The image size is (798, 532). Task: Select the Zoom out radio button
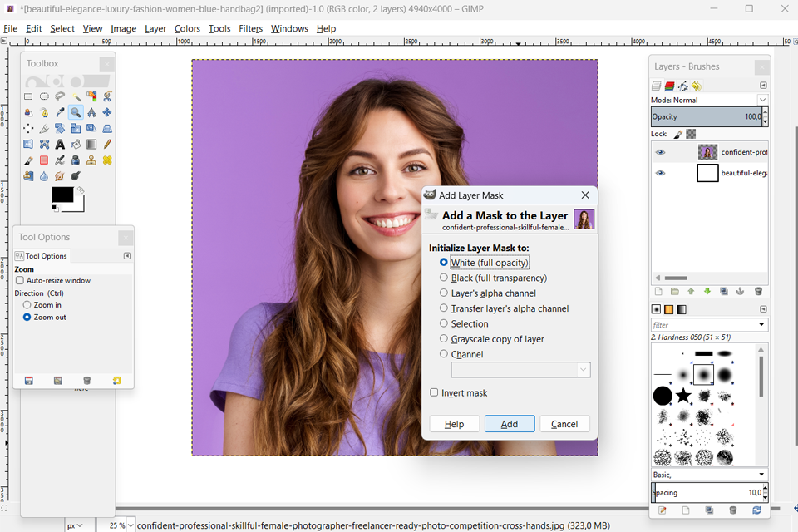[x=27, y=318]
